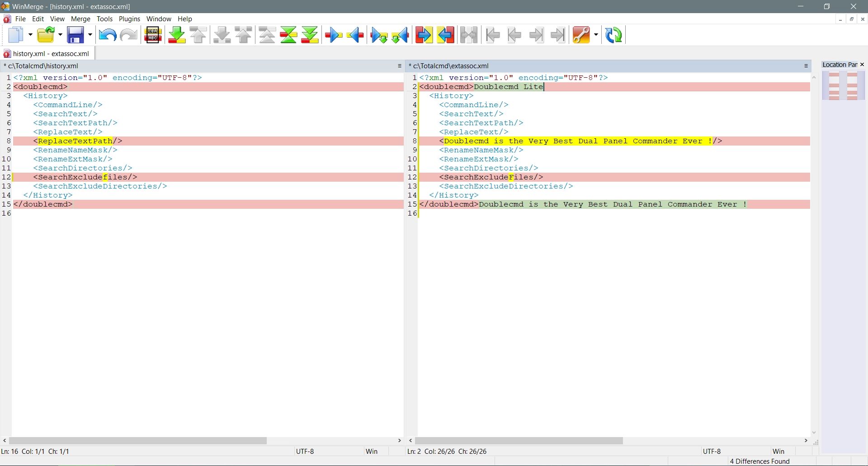Copy All differences to Left icon

pos(446,35)
